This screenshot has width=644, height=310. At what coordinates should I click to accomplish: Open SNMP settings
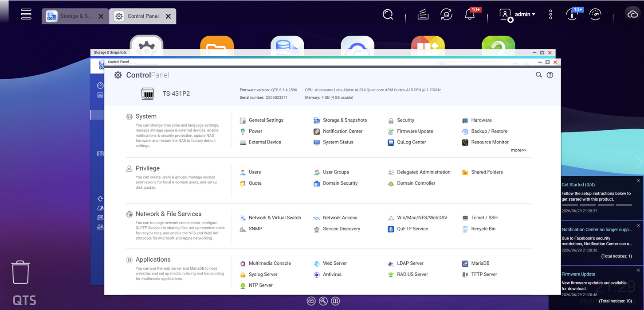pyautogui.click(x=251, y=229)
